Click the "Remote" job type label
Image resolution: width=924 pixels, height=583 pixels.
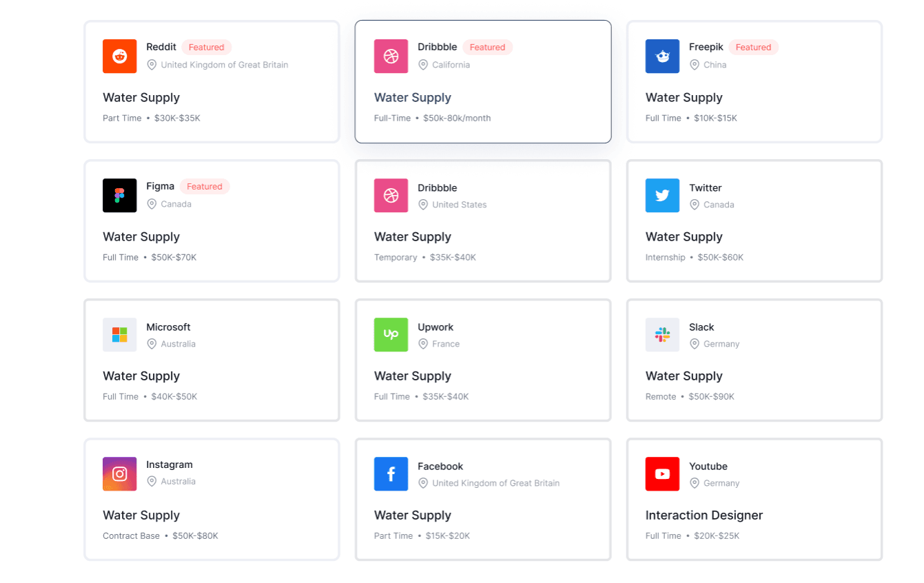click(661, 397)
